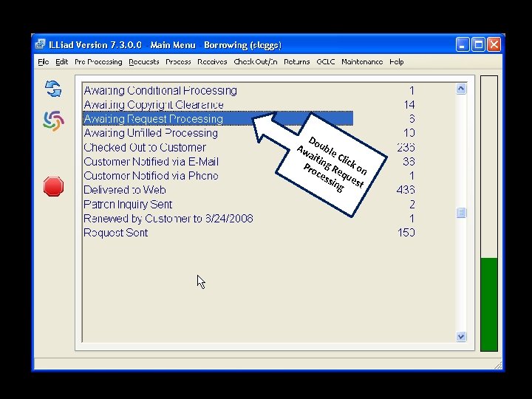
Task: Open the Maintenance menu
Action: click(362, 62)
